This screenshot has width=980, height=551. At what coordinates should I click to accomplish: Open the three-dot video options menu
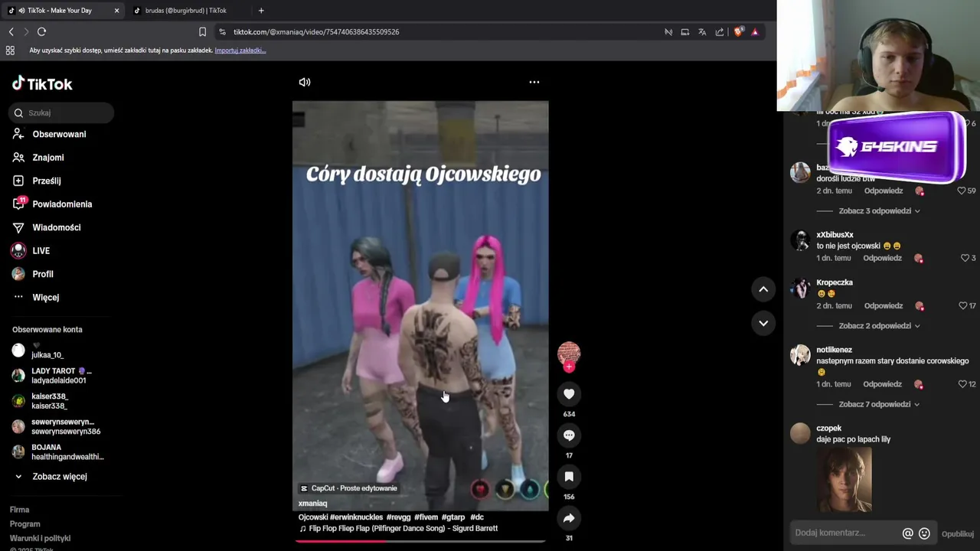click(534, 82)
